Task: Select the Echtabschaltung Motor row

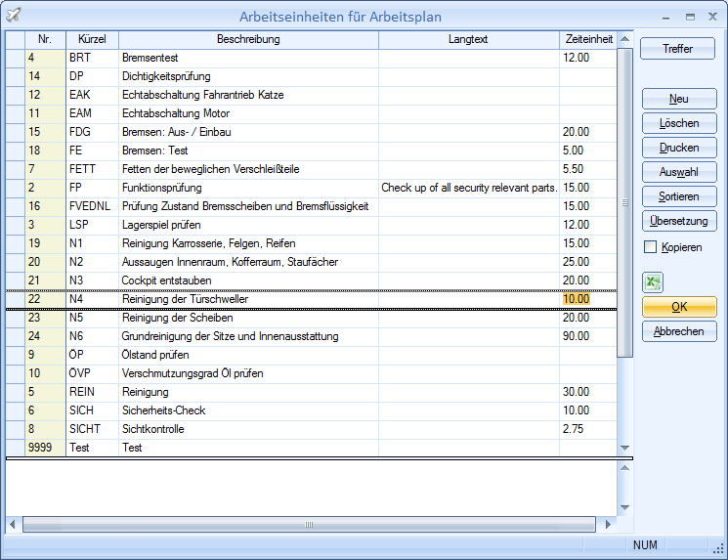Action: point(311,113)
